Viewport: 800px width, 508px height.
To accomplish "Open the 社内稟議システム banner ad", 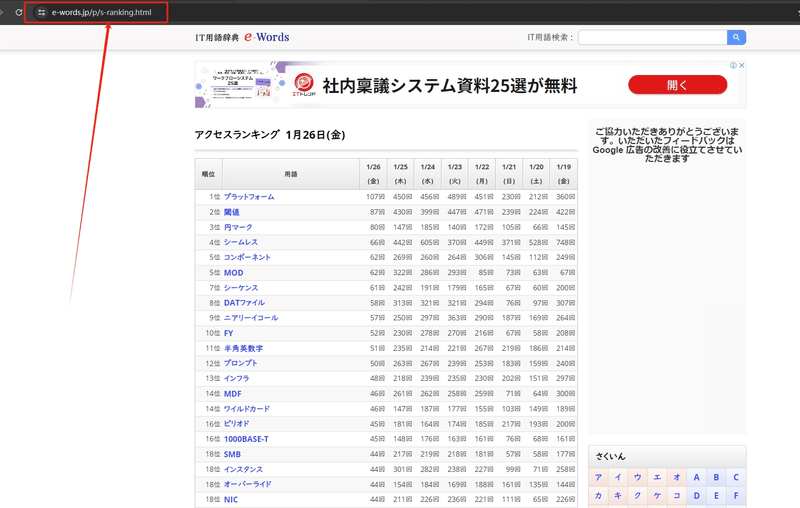I will coord(470,85).
